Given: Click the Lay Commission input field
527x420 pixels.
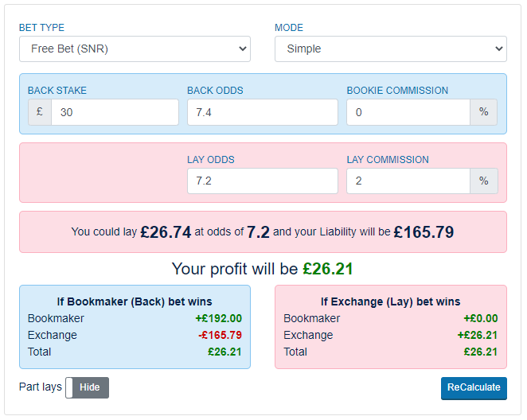Looking at the screenshot, I should pyautogui.click(x=408, y=181).
